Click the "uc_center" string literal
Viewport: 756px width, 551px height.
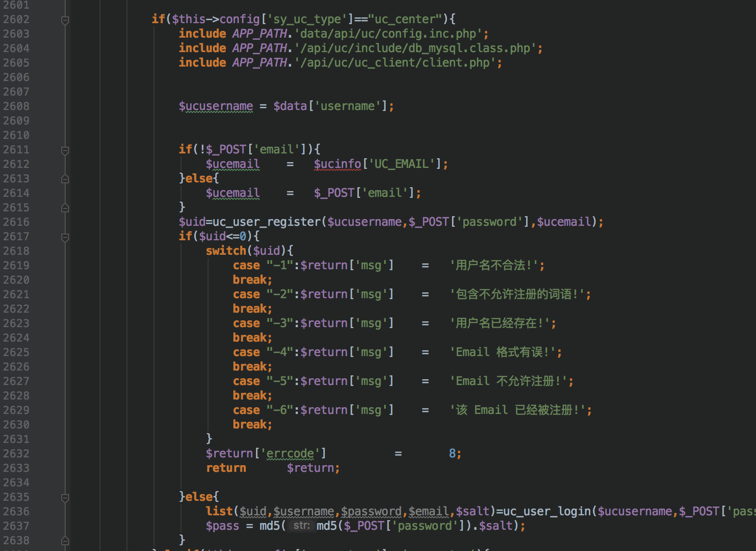pyautogui.click(x=405, y=19)
